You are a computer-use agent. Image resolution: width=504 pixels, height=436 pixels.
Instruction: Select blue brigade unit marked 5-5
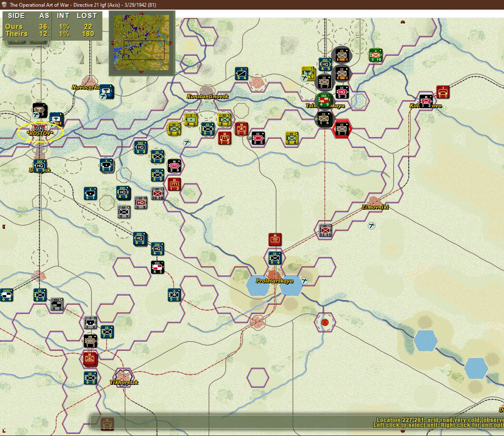tap(174, 295)
